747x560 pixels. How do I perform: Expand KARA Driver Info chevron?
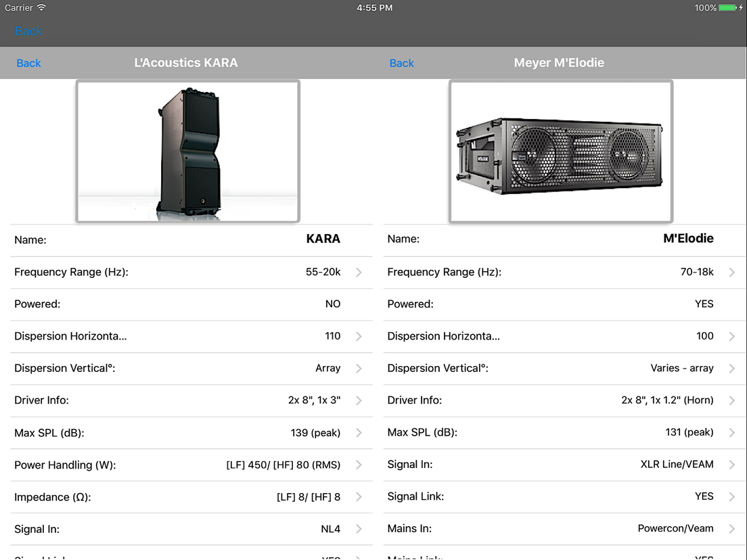point(359,400)
